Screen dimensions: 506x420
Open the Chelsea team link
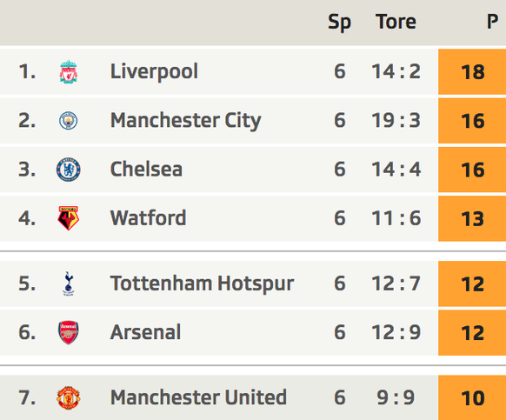146,170
